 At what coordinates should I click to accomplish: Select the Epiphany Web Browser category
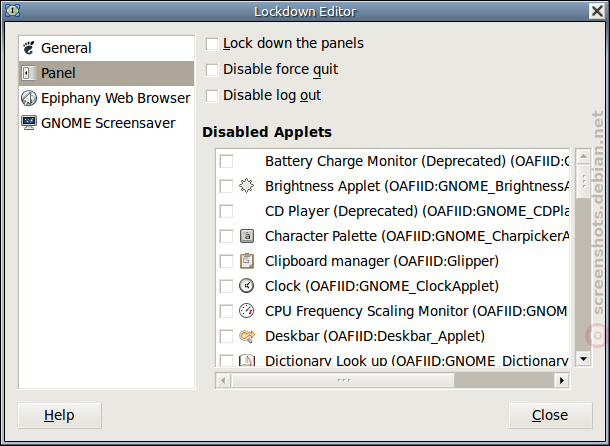pos(106,98)
